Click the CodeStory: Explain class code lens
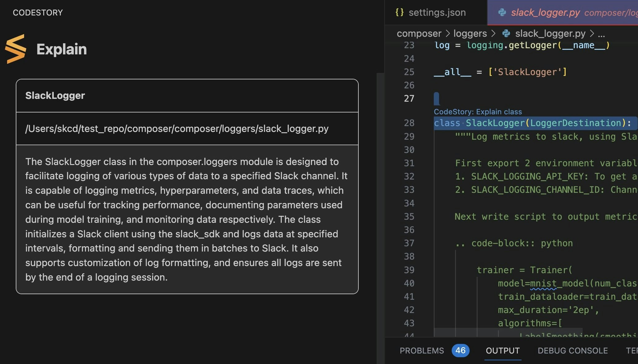 (477, 112)
